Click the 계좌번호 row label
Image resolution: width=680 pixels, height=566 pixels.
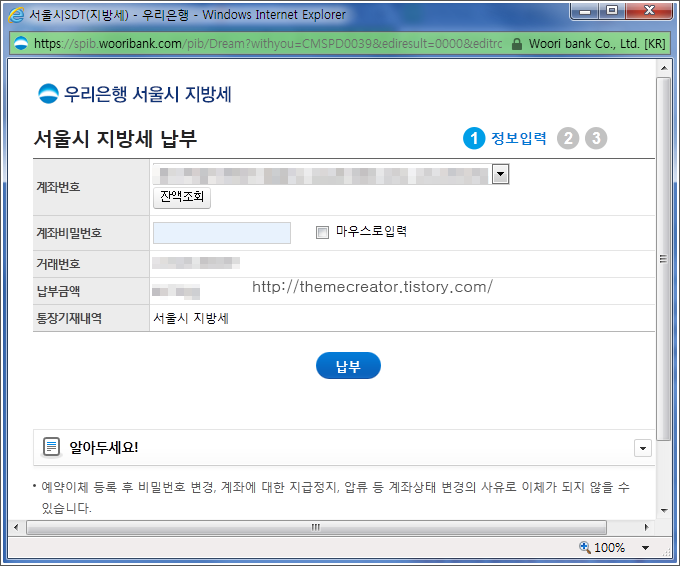[x=58, y=187]
